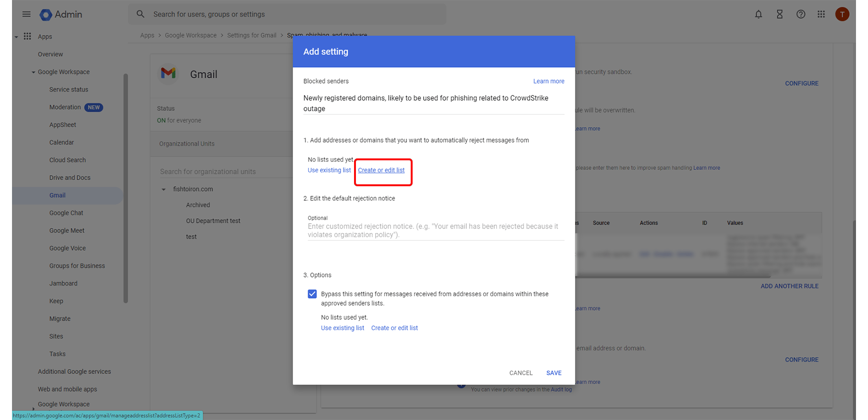Image resolution: width=868 pixels, height=420 pixels.
Task: Open the Google apps grid
Action: pyautogui.click(x=821, y=14)
